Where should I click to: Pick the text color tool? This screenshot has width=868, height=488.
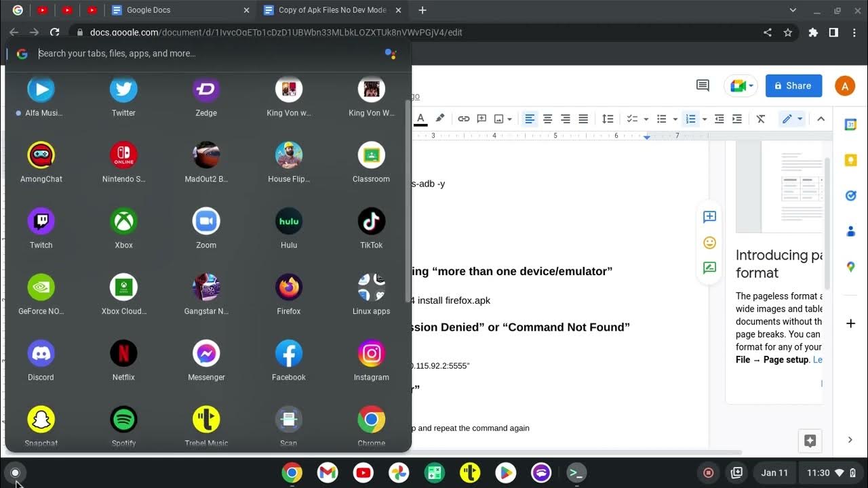click(x=421, y=119)
